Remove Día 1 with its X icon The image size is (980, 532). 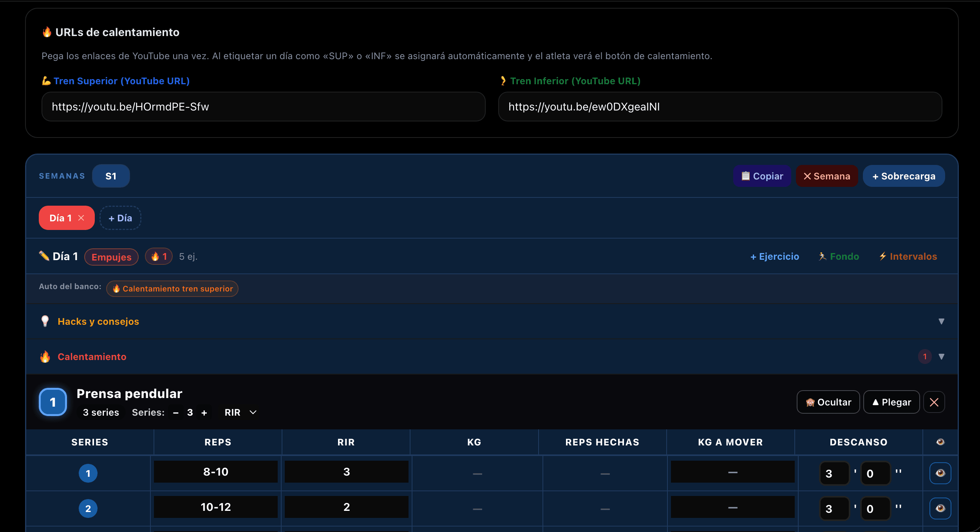tap(81, 218)
